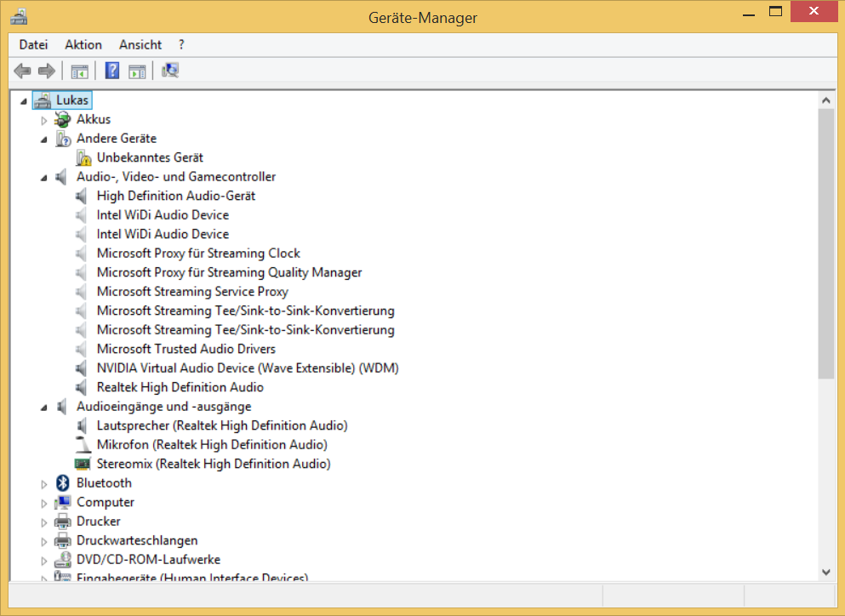Select Stereomix (Realtek High Definition Audio)
The image size is (845, 616).
pyautogui.click(x=214, y=464)
